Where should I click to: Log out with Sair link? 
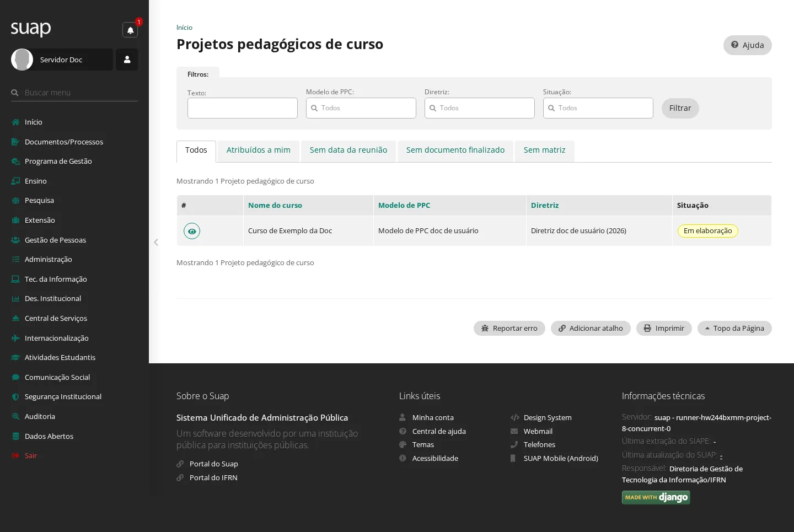(x=31, y=455)
